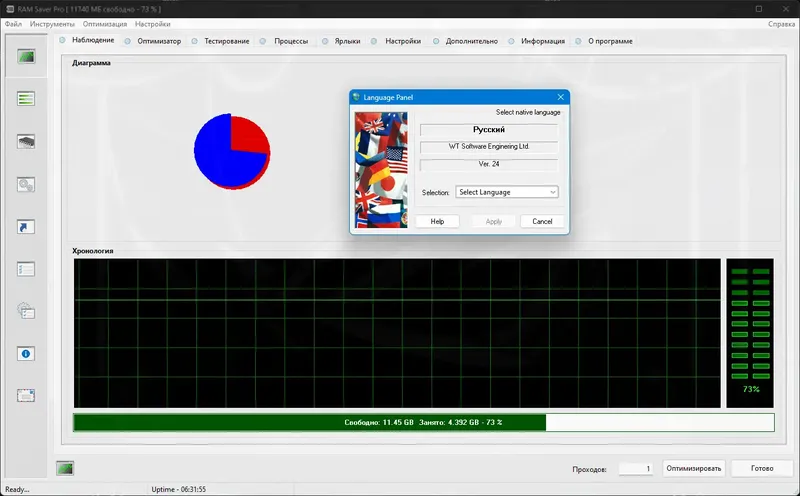Click the Help button in Language Panel
Image resolution: width=800 pixels, height=496 pixels.
pyautogui.click(x=437, y=221)
